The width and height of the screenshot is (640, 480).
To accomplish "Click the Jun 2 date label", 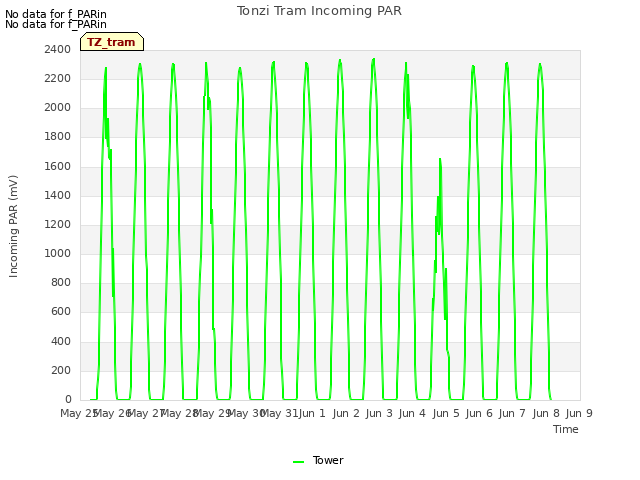I will click(346, 413).
